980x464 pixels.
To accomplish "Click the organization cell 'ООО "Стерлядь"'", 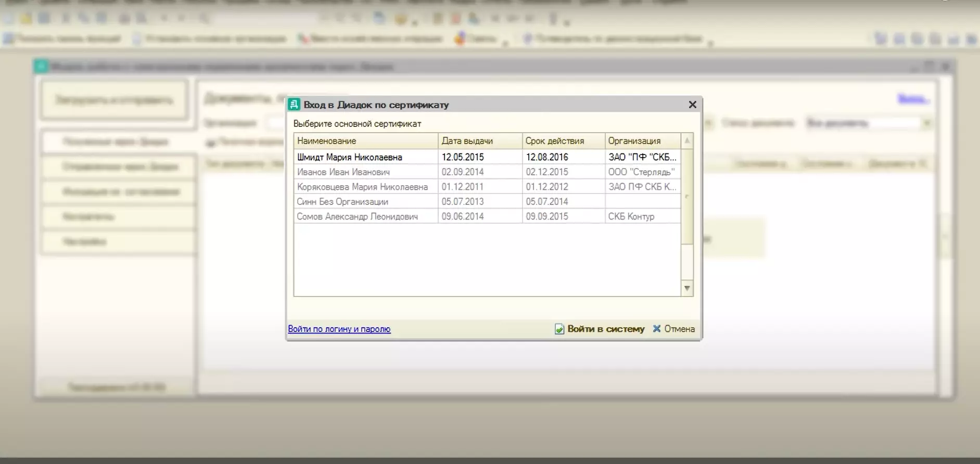I will pos(642,172).
